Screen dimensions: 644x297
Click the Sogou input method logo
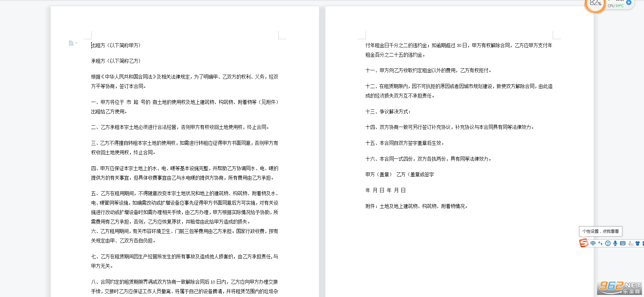584,243
